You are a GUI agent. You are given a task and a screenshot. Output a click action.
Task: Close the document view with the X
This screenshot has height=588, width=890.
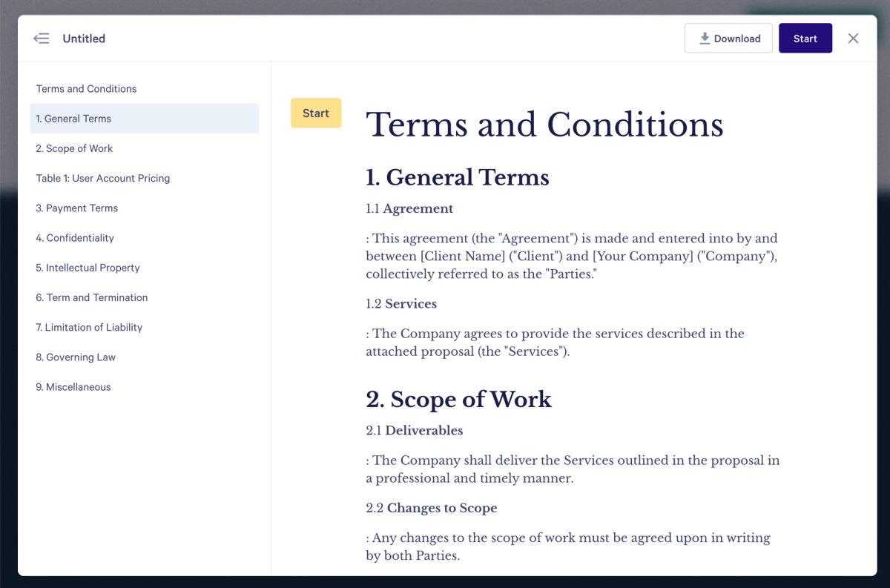pyautogui.click(x=853, y=38)
